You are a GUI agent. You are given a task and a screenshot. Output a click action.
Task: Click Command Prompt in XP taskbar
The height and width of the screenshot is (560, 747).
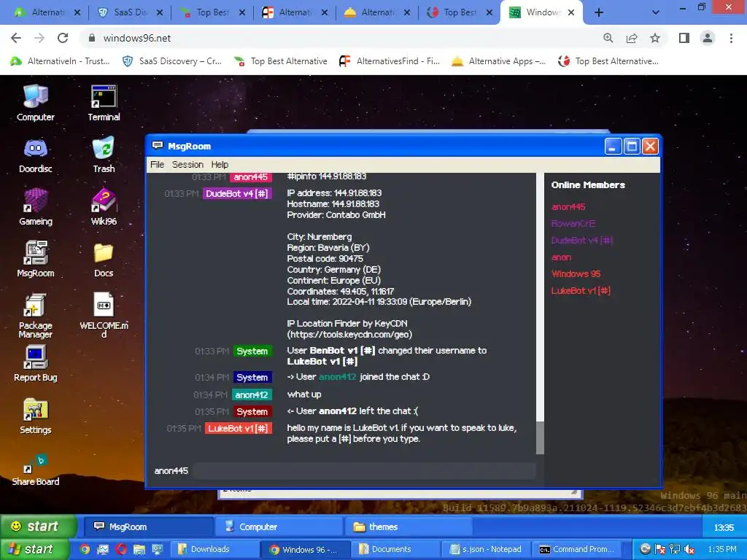tap(578, 549)
